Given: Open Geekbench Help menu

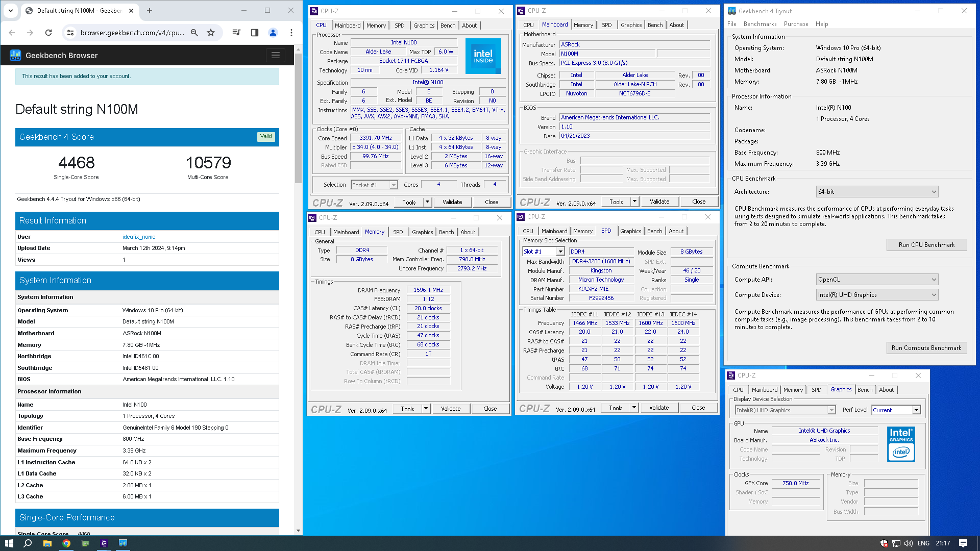Looking at the screenshot, I should 822,24.
